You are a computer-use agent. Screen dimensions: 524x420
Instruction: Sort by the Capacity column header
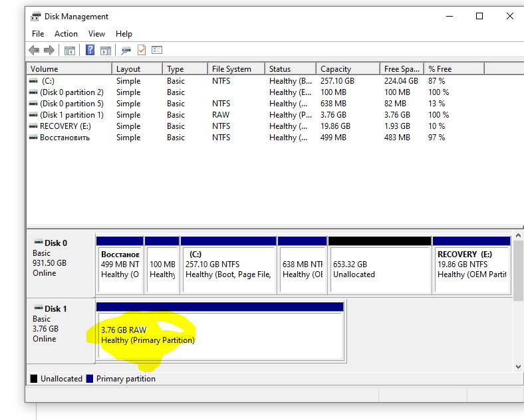coord(348,68)
